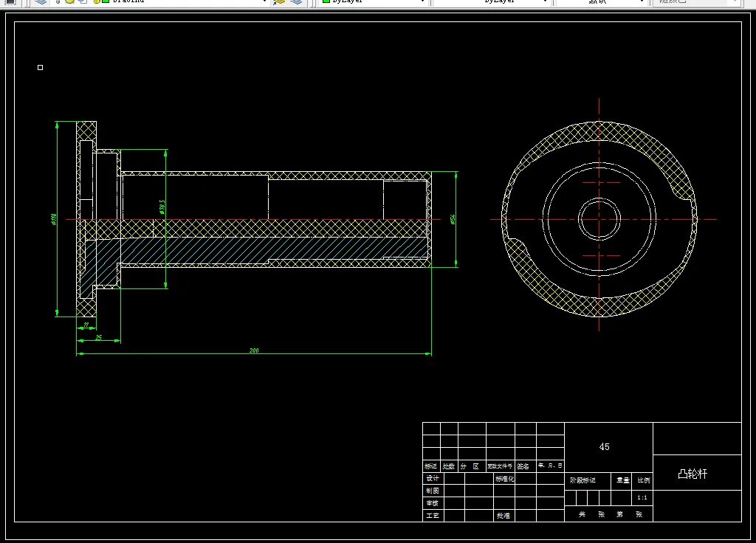The image size is (756, 543).
Task: Select the ø56 diameter dimension text
Action: click(x=453, y=219)
